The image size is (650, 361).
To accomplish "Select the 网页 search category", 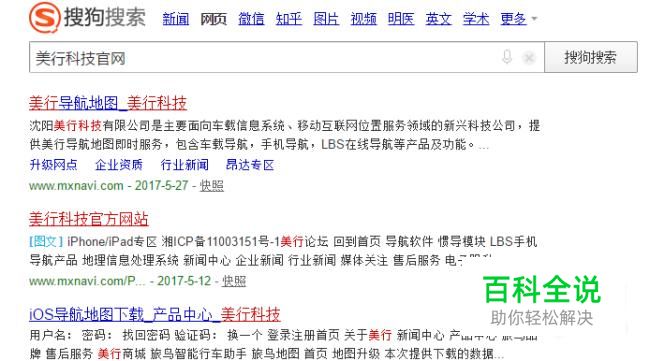I will pos(213,19).
